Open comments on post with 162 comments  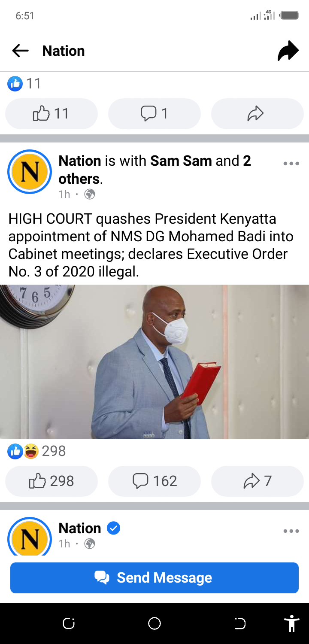click(154, 481)
